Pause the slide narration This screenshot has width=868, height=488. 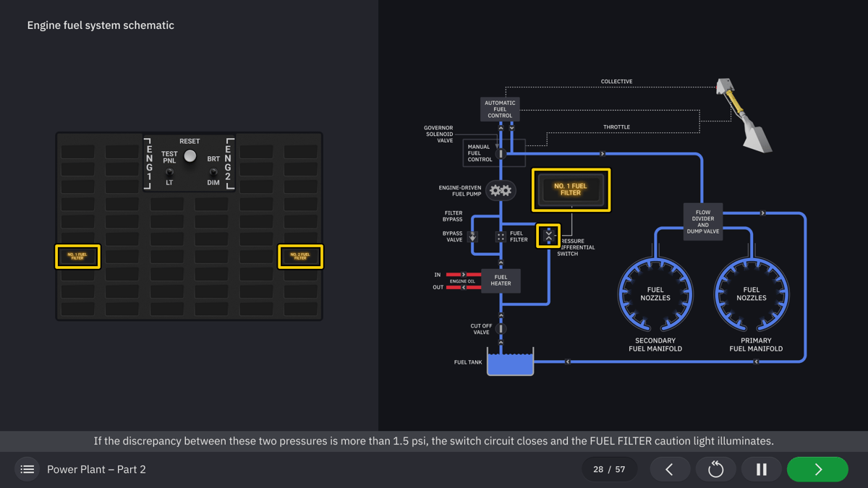tap(761, 469)
